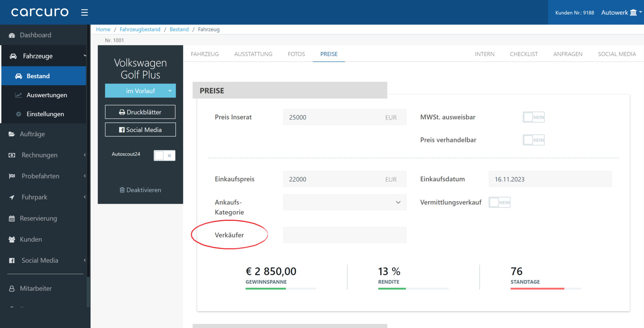Click the Verkäufer input field

pos(344,235)
